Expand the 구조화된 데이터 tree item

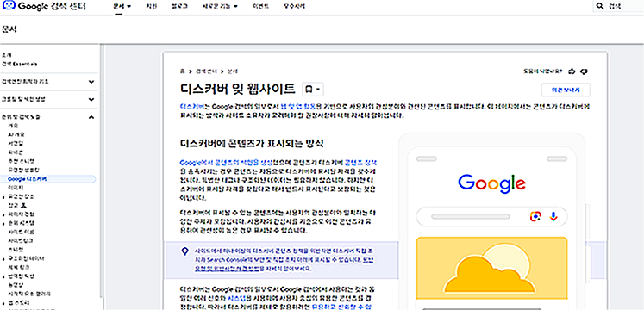tap(3, 258)
